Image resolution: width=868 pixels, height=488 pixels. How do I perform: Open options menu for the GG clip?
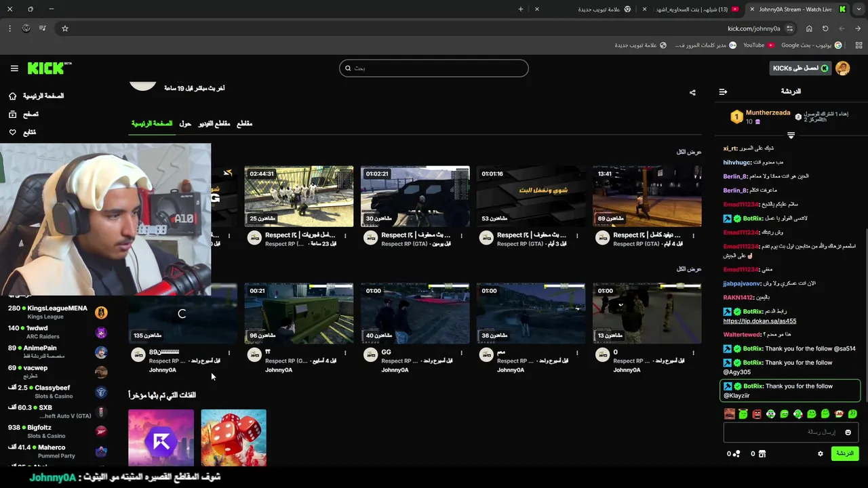[461, 353]
